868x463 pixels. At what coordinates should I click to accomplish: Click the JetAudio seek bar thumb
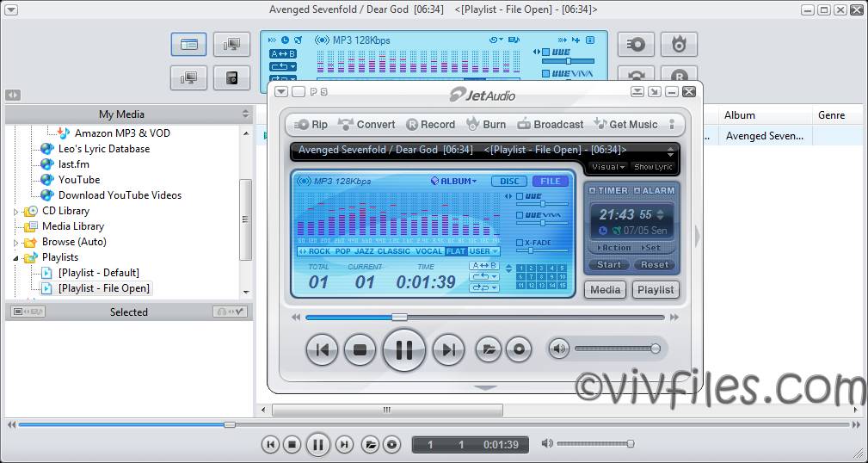click(400, 318)
